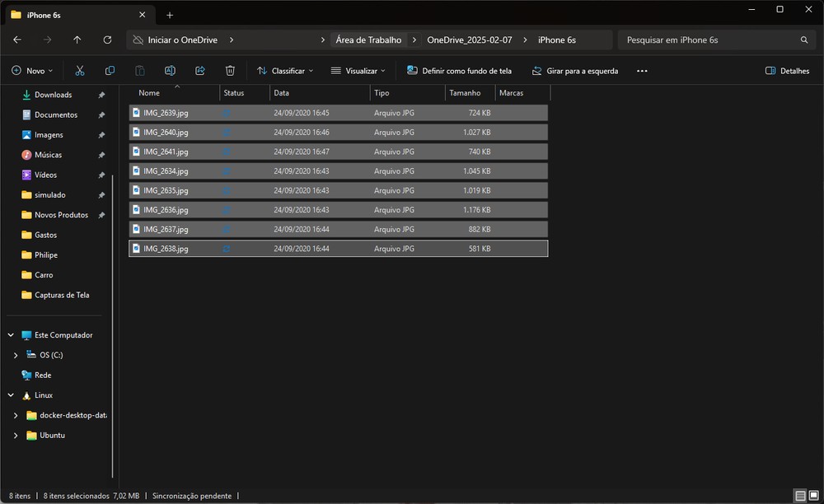Click Girar para a esquerda button
824x504 pixels.
574,71
